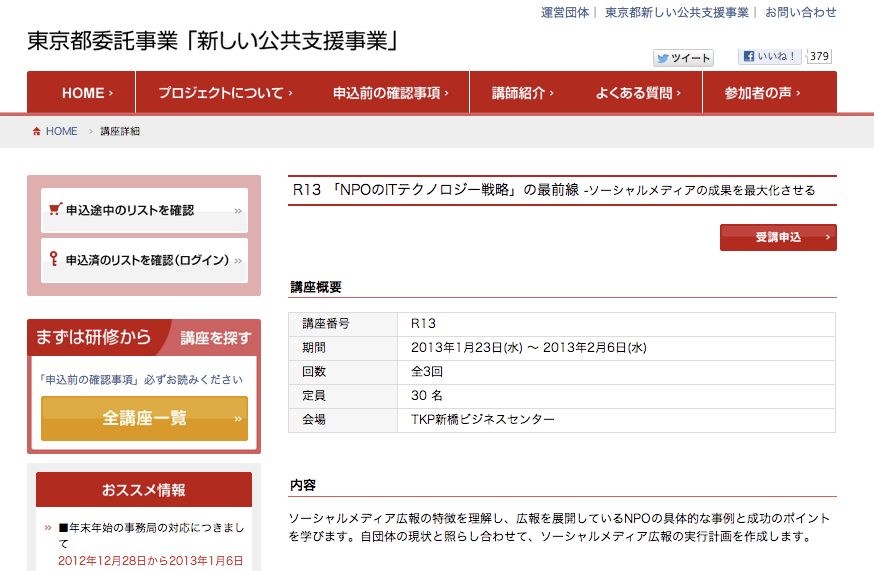
Task: View the 参加者の声 navigation item
Action: pos(768,93)
